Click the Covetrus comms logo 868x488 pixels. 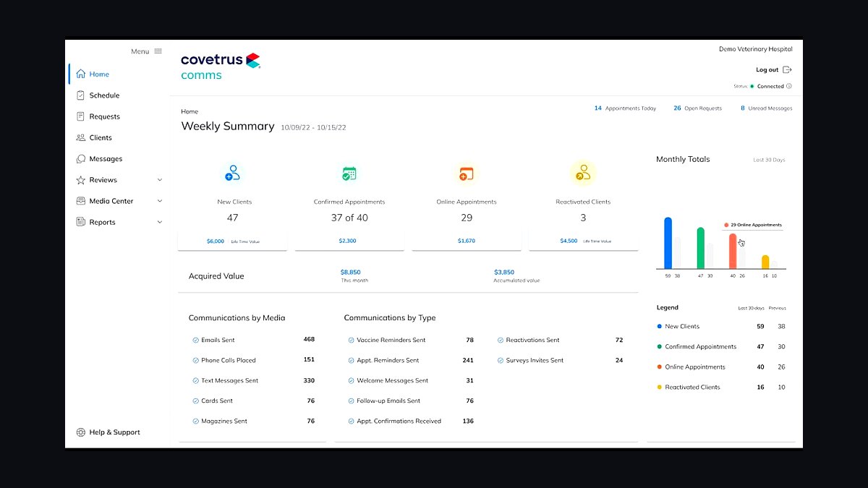[x=221, y=67]
